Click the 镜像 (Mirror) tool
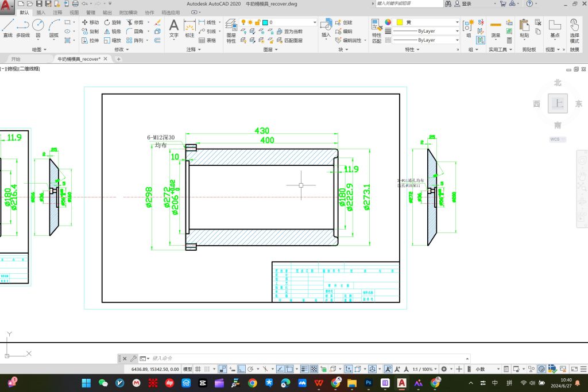588x392 pixels. tap(113, 31)
